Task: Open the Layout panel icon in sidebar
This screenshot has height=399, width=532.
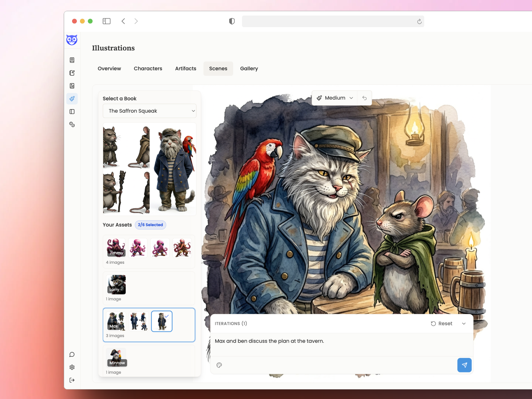Action: [x=72, y=111]
